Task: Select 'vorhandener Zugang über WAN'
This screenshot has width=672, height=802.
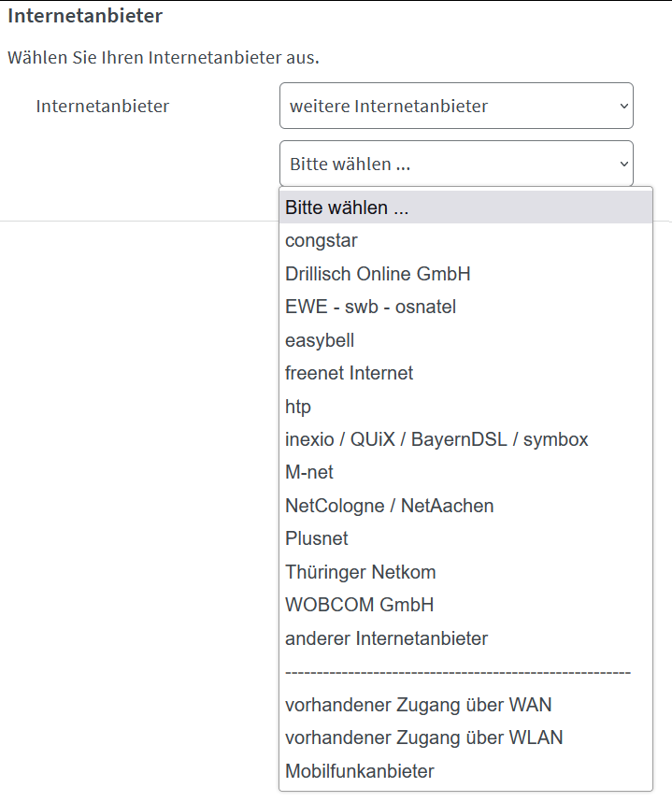Action: click(x=465, y=705)
